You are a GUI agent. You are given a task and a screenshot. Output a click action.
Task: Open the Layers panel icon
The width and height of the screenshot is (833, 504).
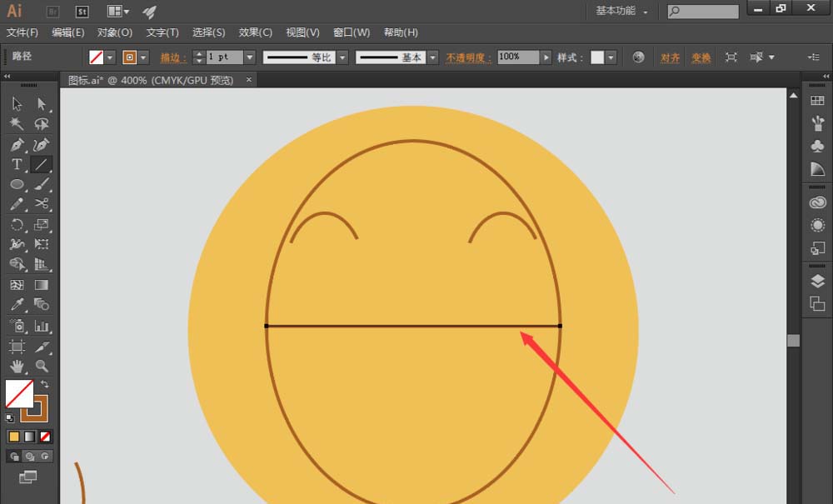818,281
